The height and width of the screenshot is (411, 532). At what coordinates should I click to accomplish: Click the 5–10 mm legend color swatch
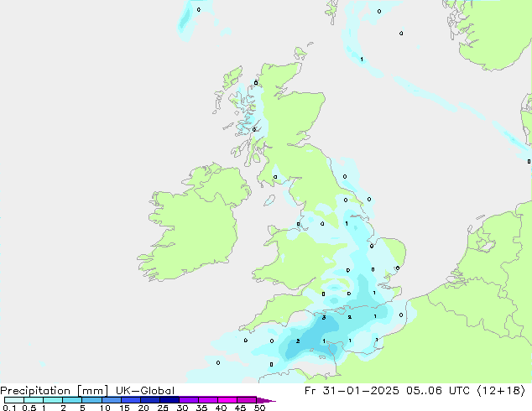[91, 400]
